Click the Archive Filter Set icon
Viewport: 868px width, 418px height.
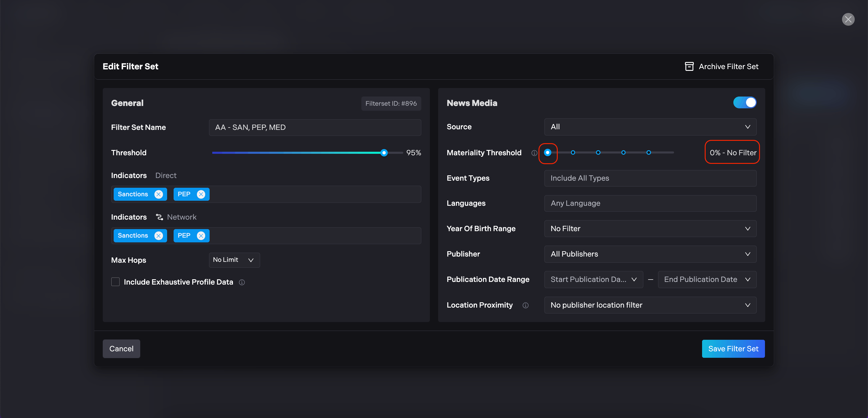coord(689,66)
